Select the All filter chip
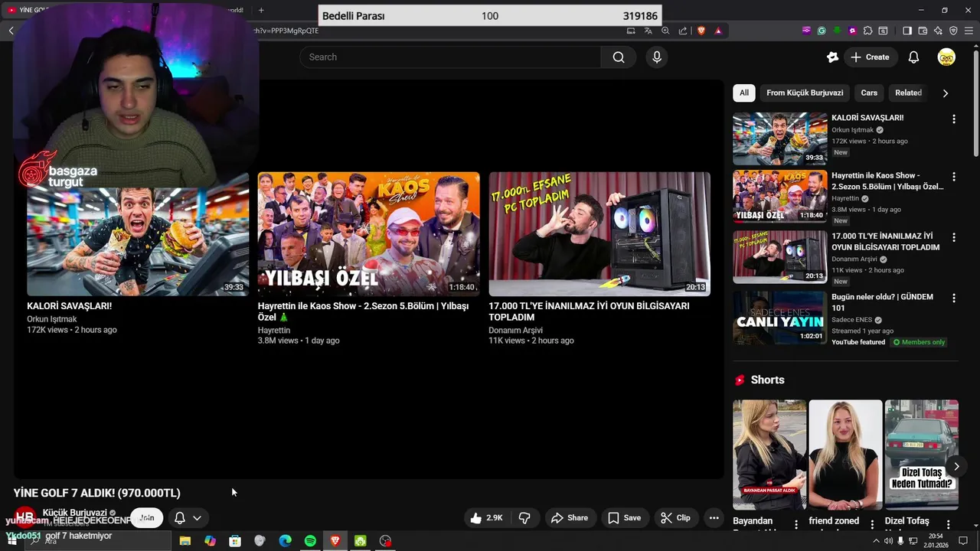Image resolution: width=980 pixels, height=551 pixels. 744,93
